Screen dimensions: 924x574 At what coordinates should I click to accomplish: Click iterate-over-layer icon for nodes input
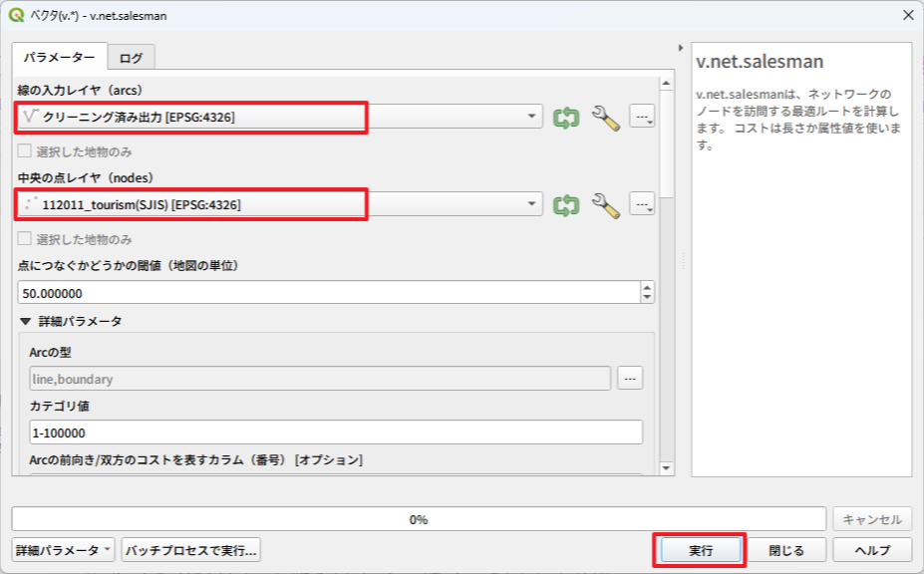[x=566, y=204]
